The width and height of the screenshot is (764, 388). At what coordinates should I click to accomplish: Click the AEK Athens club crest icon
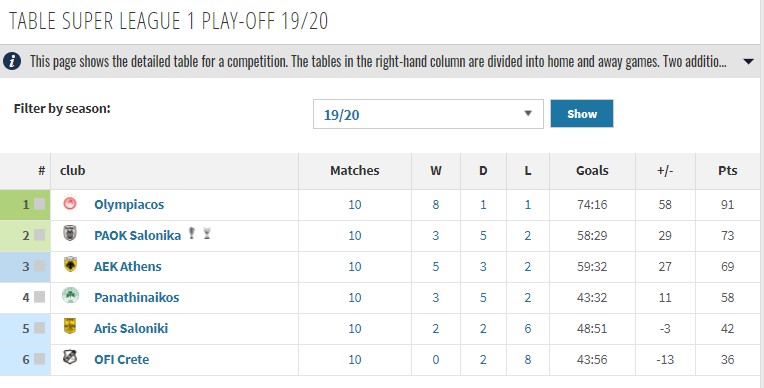(70, 265)
